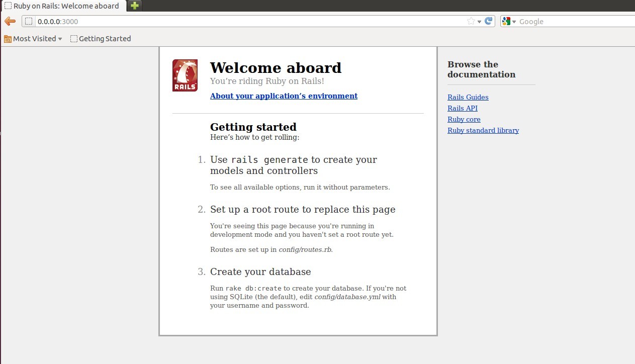Bookmark this page with the star icon
This screenshot has height=364, width=635.
tap(471, 21)
